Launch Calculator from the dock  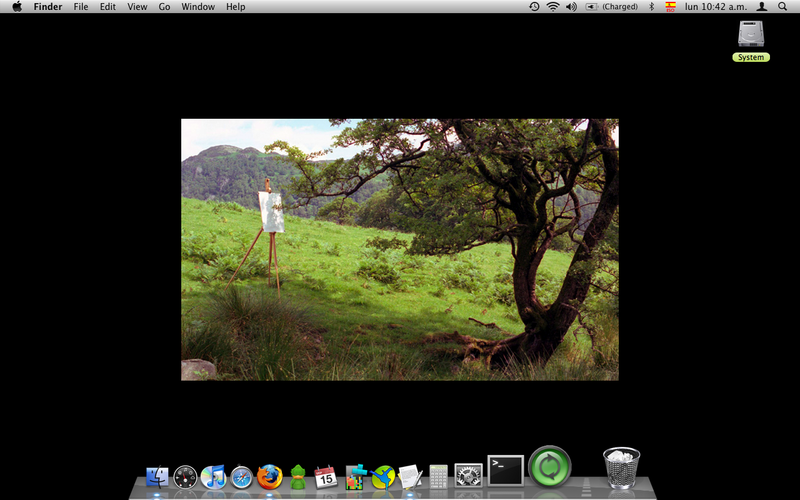click(x=438, y=477)
